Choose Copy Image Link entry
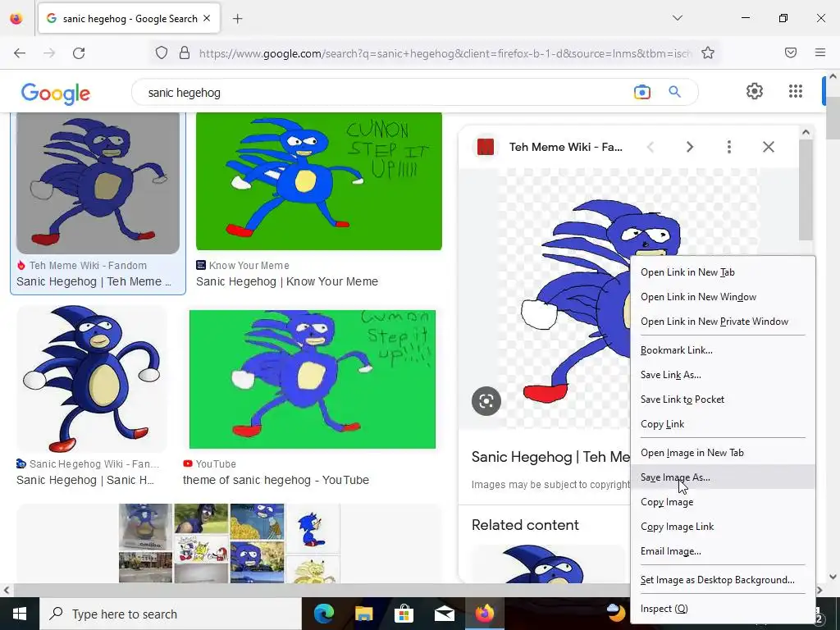The image size is (840, 630). click(x=724, y=527)
